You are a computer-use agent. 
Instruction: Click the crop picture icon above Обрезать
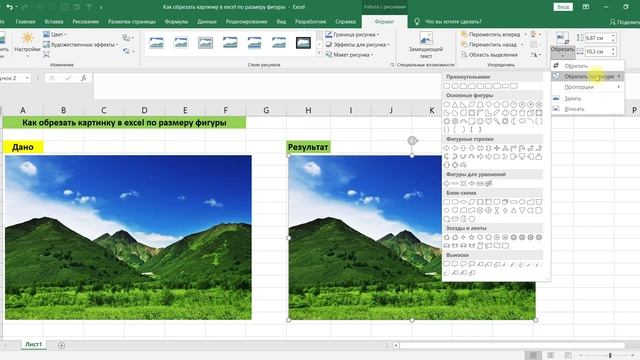point(562,38)
